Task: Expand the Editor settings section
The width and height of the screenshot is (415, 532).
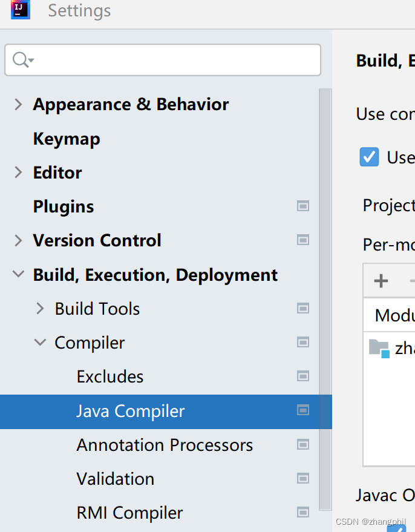Action: (x=18, y=172)
